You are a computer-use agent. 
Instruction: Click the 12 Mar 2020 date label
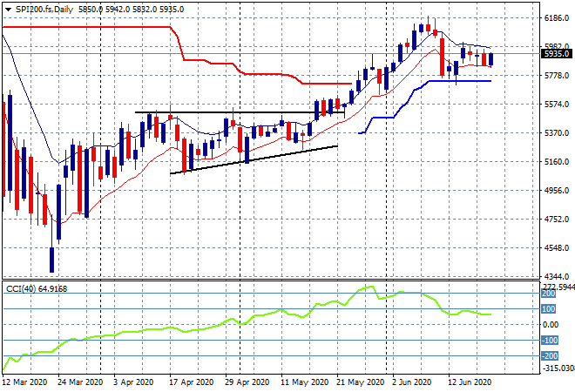tap(24, 382)
